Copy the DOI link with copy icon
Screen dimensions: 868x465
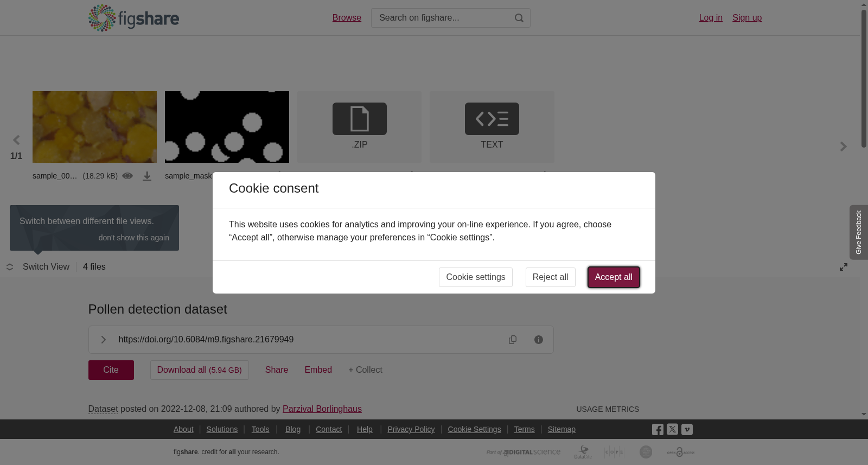pos(513,340)
